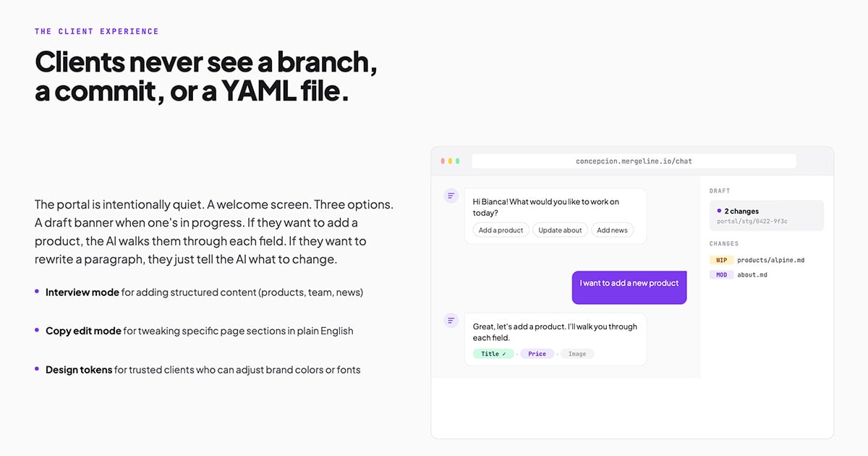Viewport: 868px width, 456px height.
Task: Expand the 2 changes draft card
Action: [x=767, y=215]
